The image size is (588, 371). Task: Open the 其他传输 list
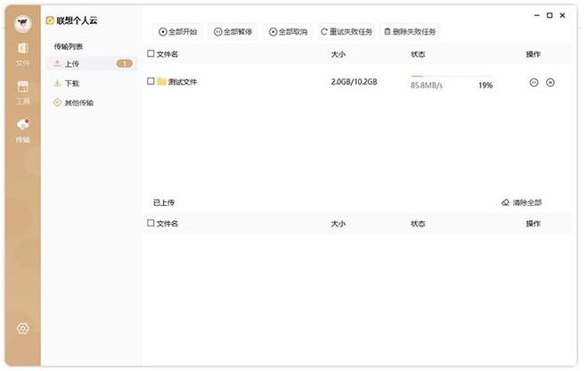coord(78,103)
